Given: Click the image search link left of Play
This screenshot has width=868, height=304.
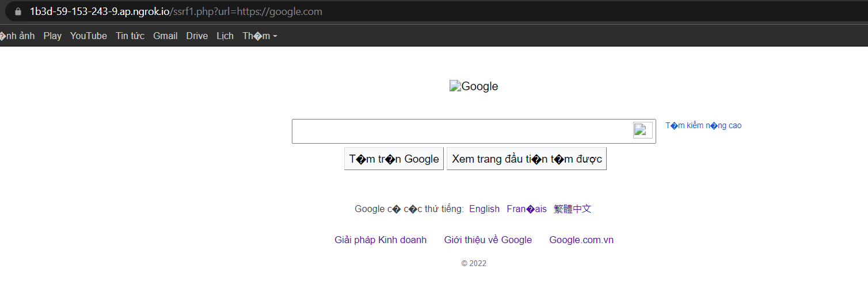Looking at the screenshot, I should (x=17, y=36).
